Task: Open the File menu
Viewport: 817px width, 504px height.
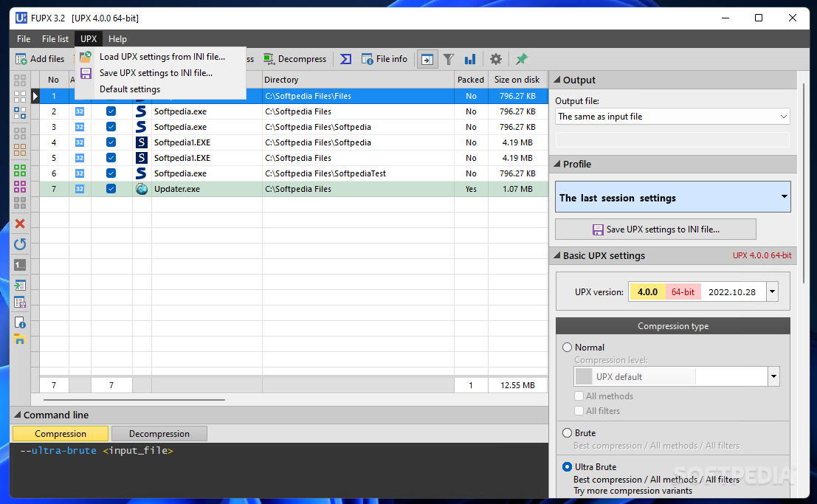Action: pos(24,39)
